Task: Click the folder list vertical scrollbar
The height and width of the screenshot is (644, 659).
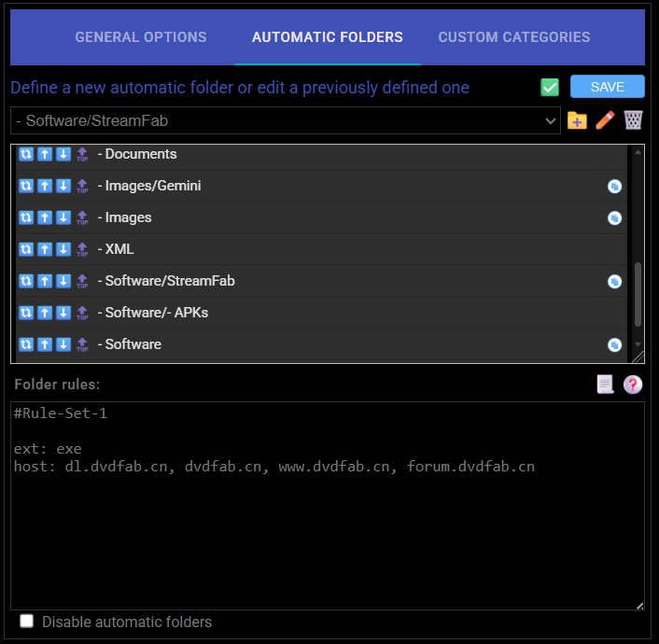Action: click(x=638, y=291)
